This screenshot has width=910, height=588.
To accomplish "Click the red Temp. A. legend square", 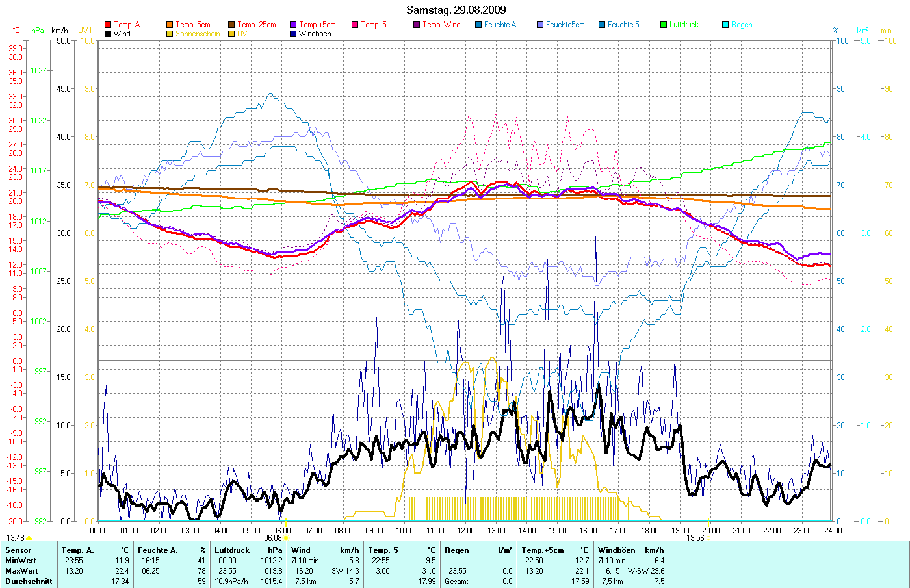I will click(108, 25).
